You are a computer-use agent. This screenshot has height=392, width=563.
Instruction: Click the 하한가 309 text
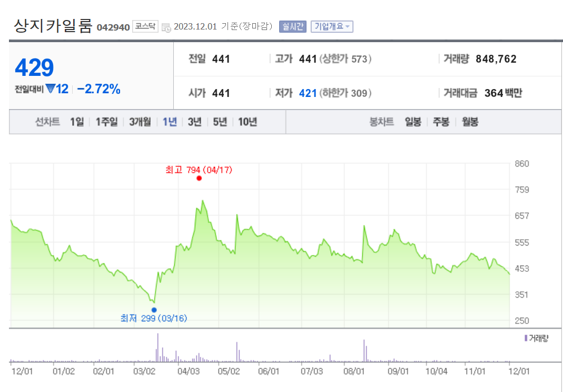pyautogui.click(x=345, y=93)
